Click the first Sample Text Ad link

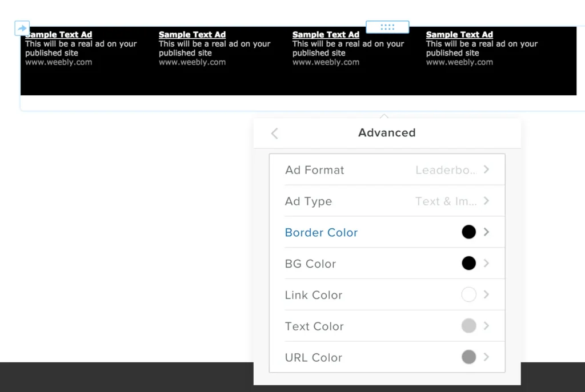pos(59,35)
